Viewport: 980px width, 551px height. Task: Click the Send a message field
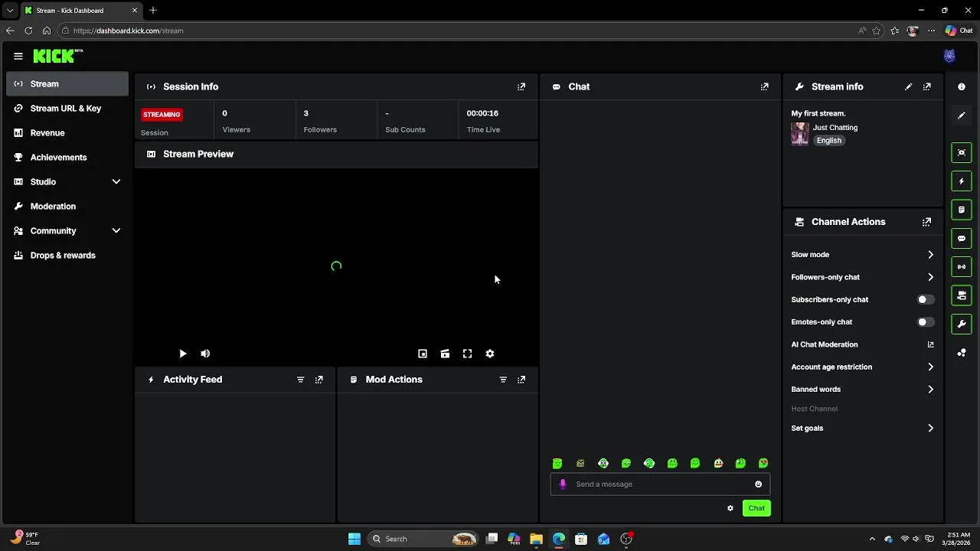660,484
